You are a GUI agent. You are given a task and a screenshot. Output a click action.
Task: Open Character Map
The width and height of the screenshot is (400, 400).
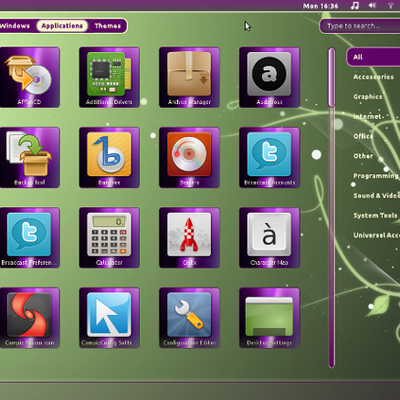click(269, 238)
